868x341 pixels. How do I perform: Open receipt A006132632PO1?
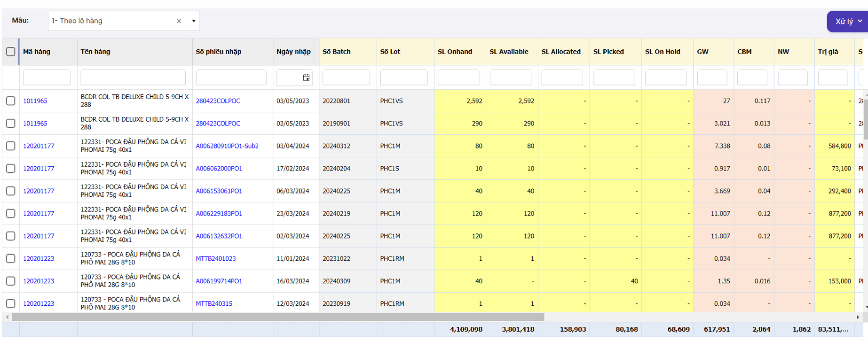click(219, 236)
